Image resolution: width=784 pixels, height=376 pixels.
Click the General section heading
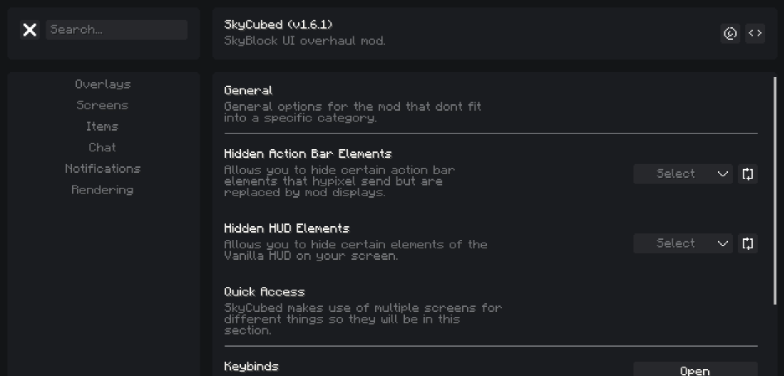tap(248, 90)
